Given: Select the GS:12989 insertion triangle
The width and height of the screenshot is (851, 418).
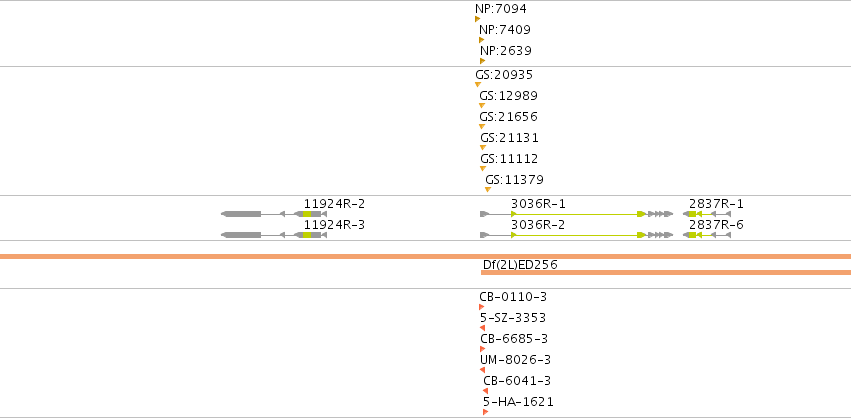Looking at the screenshot, I should (481, 105).
